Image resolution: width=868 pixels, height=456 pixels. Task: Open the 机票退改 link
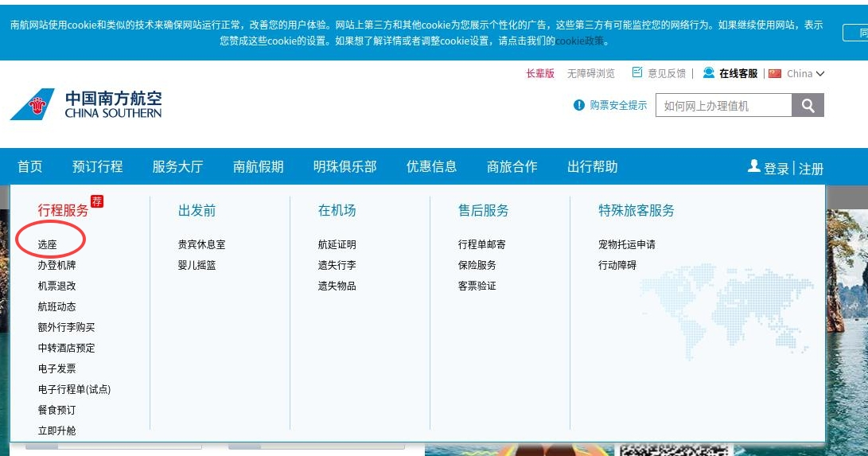[57, 286]
